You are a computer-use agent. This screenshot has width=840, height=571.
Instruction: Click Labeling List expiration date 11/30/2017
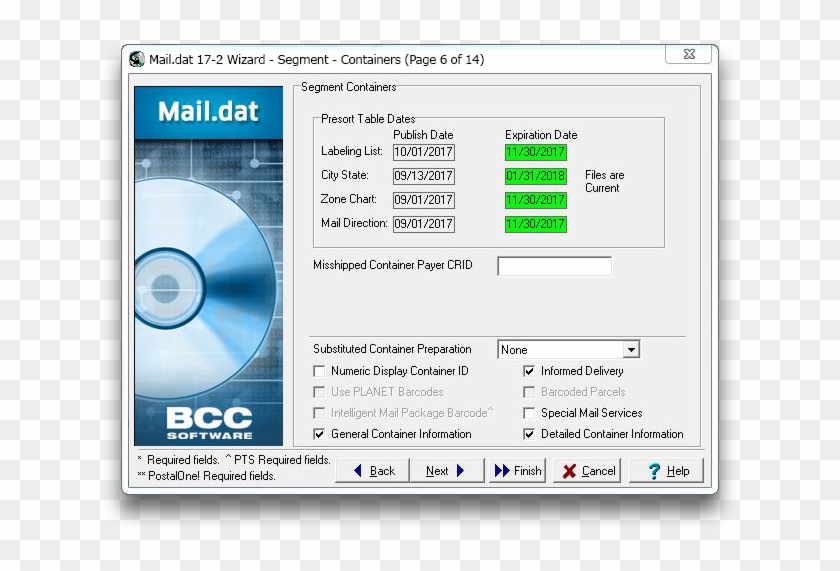coord(536,152)
